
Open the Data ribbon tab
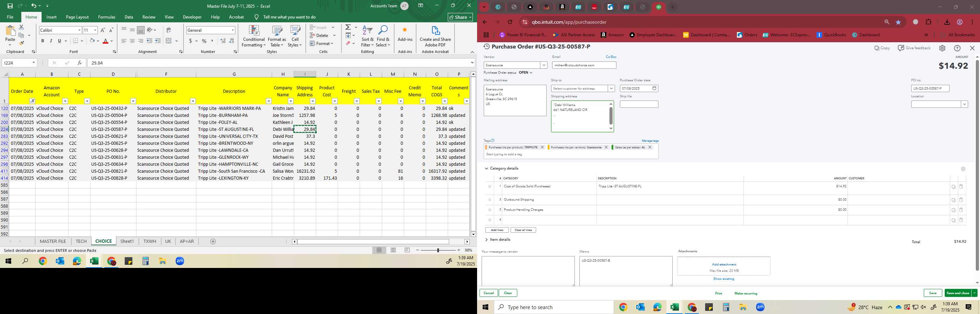click(x=129, y=17)
